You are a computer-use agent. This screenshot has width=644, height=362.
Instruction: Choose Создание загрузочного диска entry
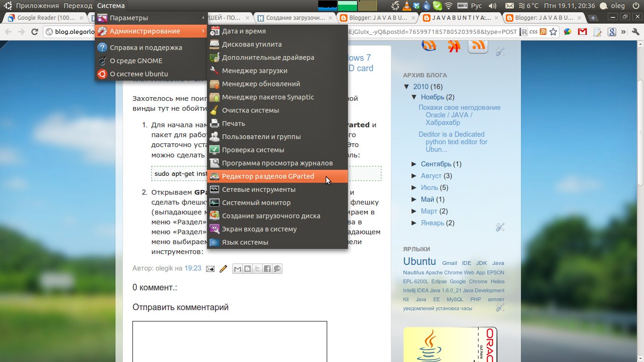tap(277, 216)
